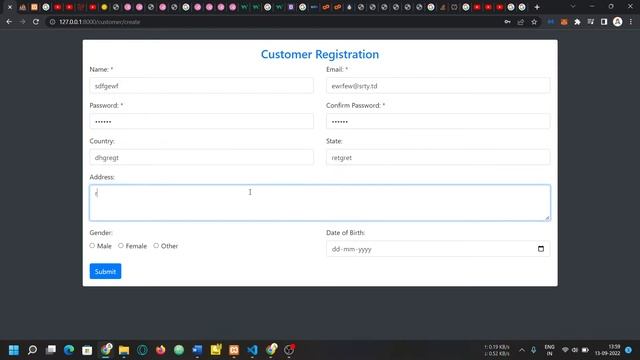
Task: Click the share page icon
Action: point(521,22)
